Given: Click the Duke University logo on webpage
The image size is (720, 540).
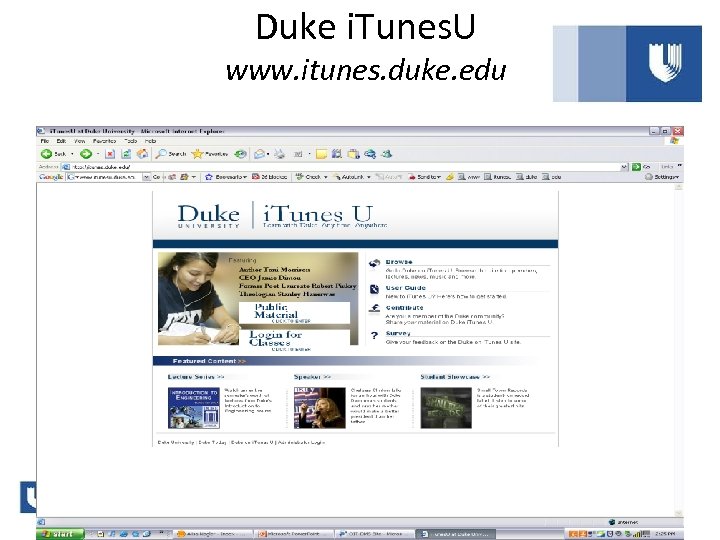Looking at the screenshot, I should 208,216.
